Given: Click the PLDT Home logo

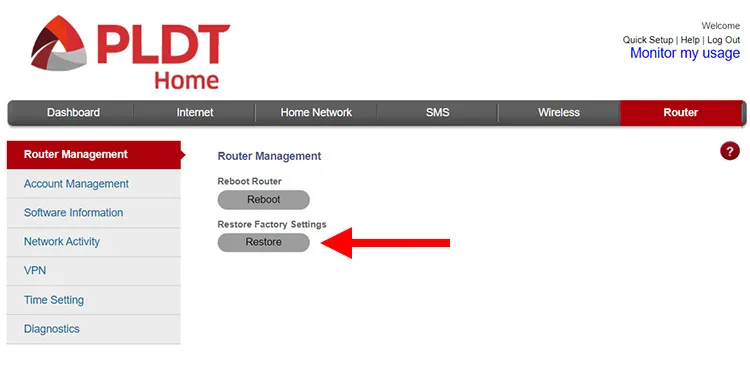Looking at the screenshot, I should pos(130,53).
